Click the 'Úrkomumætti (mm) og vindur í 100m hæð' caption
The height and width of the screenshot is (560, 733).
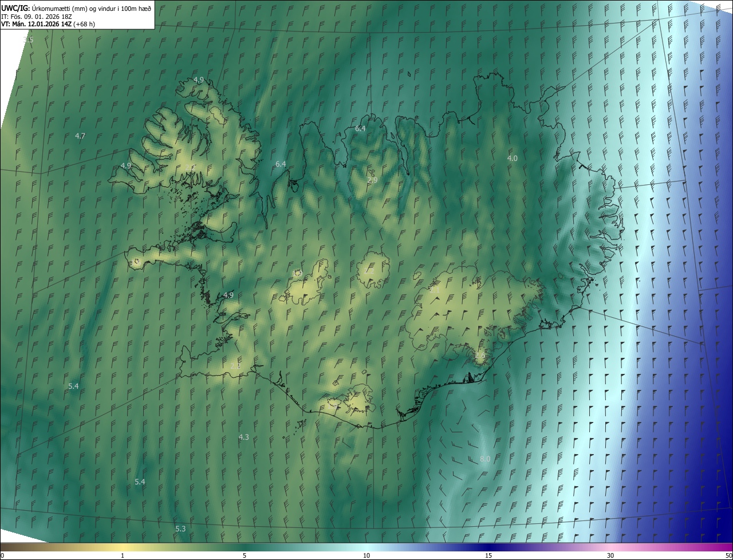pos(91,7)
